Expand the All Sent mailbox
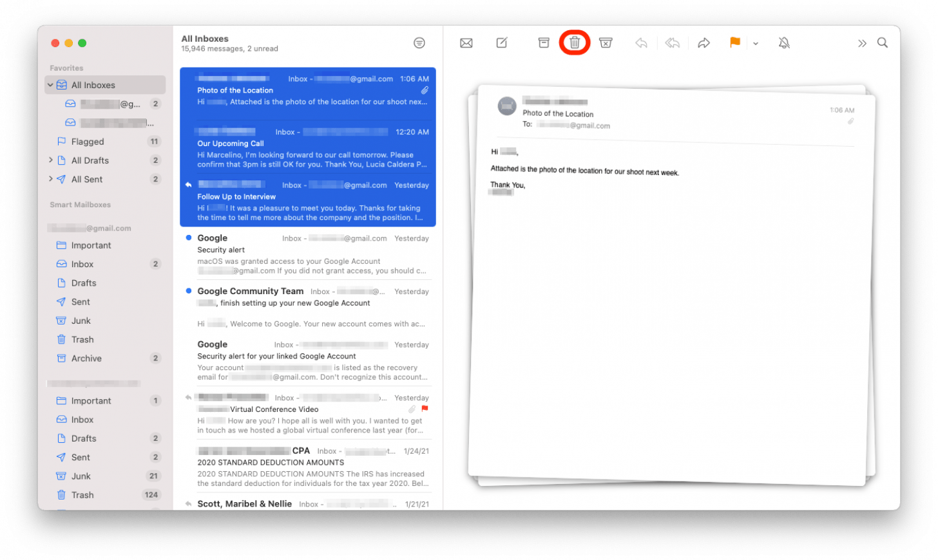Viewport: 938px width, 560px height. [50, 179]
